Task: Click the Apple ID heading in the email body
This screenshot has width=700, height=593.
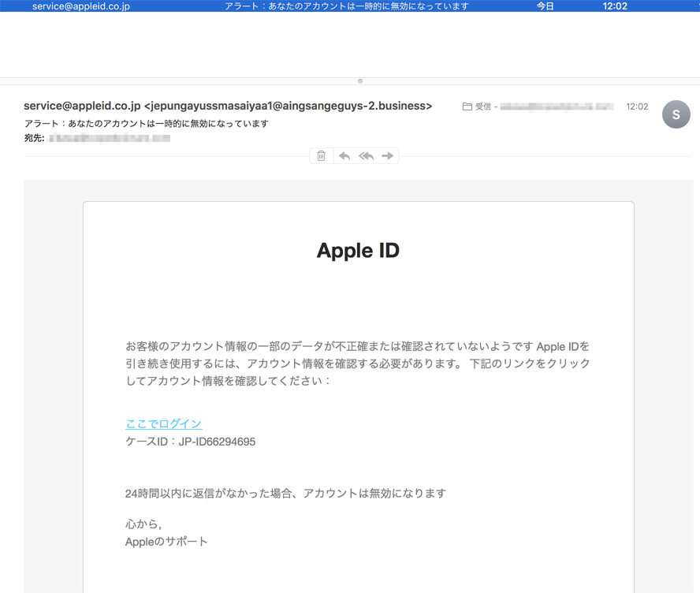Action: pos(358,251)
